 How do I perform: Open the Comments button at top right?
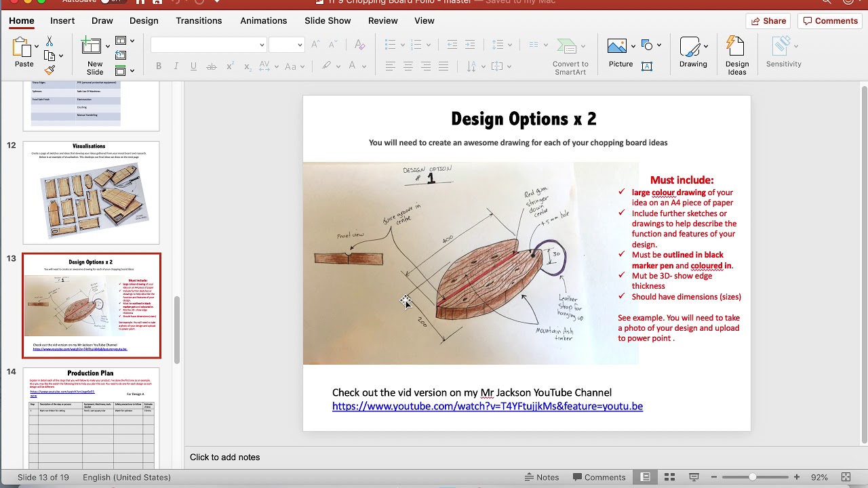click(x=830, y=21)
